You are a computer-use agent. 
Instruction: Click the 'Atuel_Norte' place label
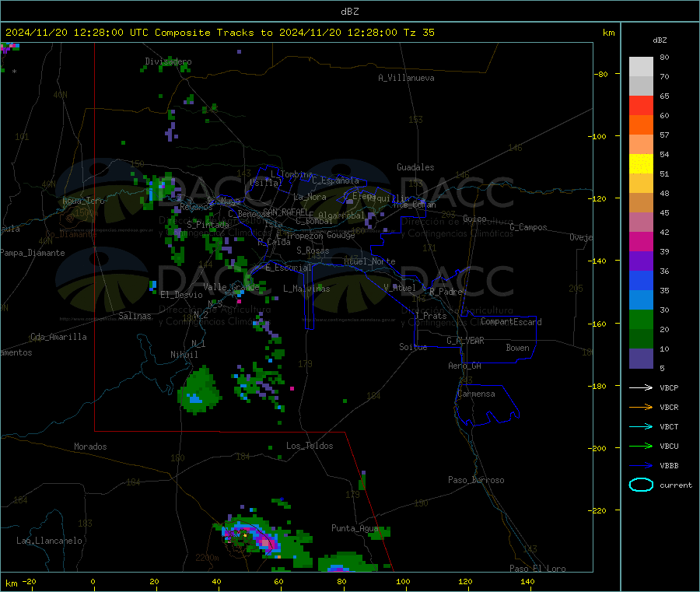[369, 261]
